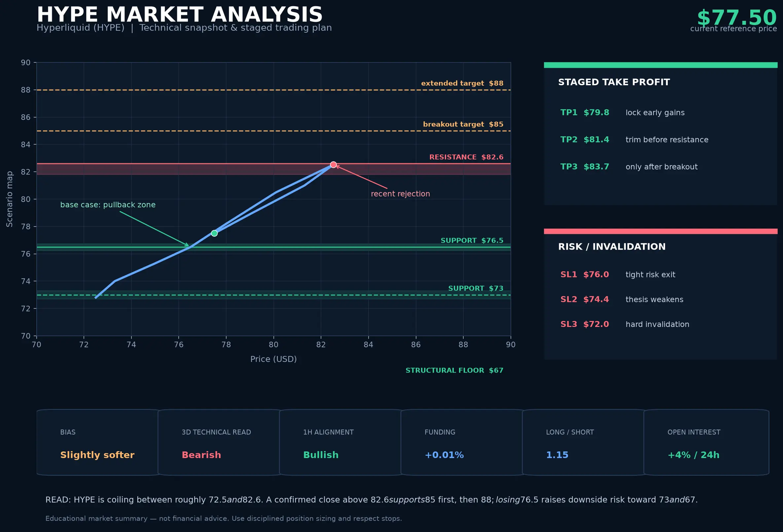Click the "RESISTANCE $82.6" label
Viewport: 783px width, 532px height.
[x=466, y=157]
